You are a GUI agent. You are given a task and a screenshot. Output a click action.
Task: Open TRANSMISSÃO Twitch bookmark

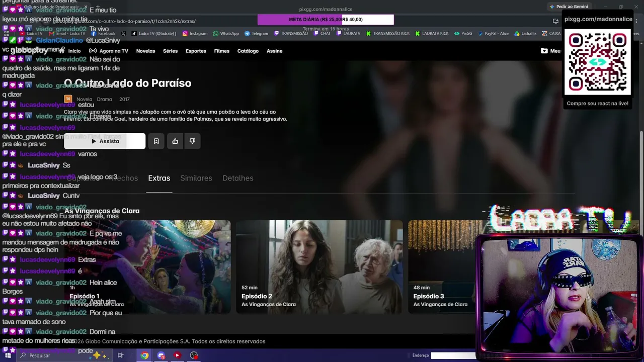pyautogui.click(x=291, y=34)
